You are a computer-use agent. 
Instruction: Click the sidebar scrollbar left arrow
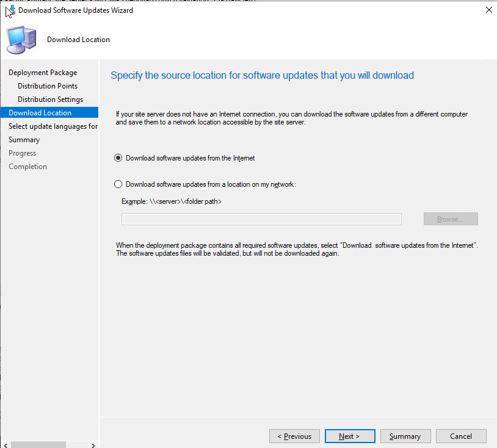coord(5,444)
